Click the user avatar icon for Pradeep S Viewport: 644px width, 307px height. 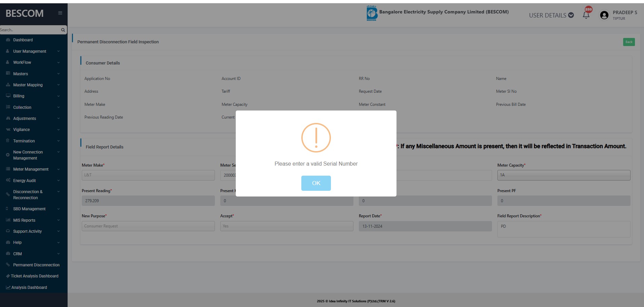point(604,15)
